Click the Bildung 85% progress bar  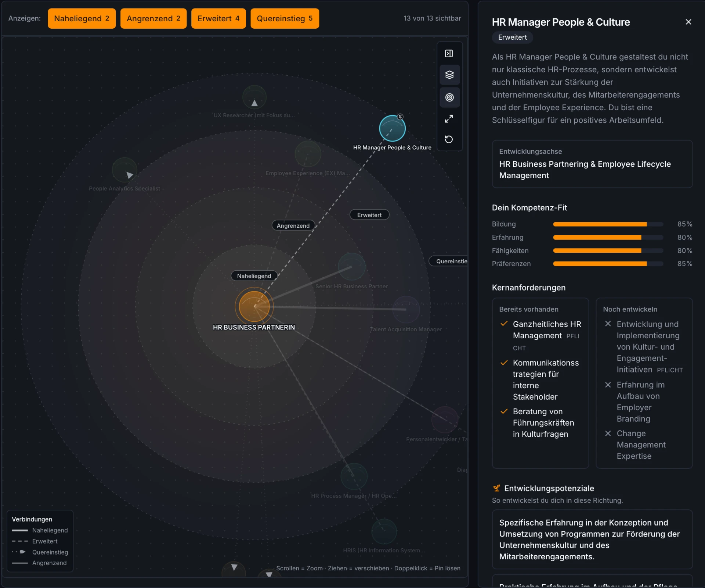click(x=608, y=224)
